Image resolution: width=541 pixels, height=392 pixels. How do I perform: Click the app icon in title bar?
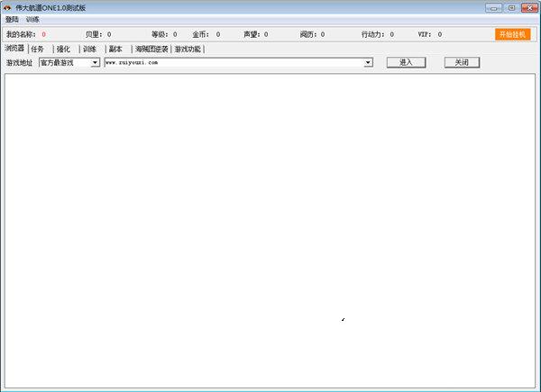[7, 7]
